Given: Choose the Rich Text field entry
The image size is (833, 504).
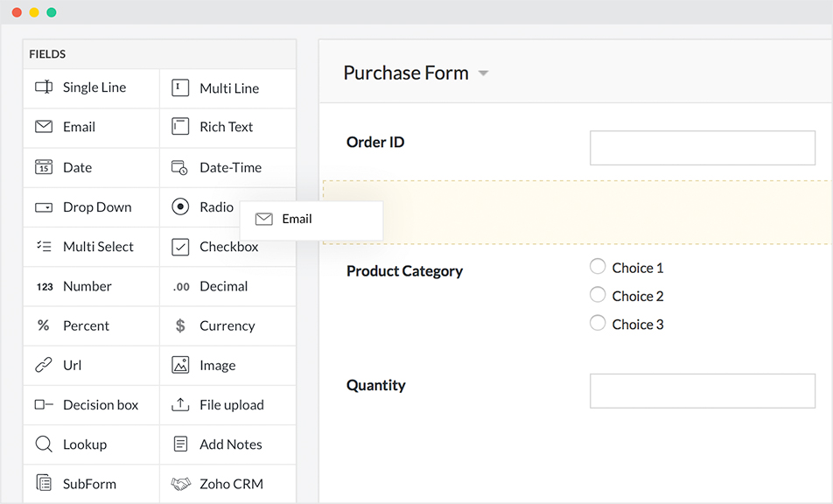Looking at the screenshot, I should click(x=227, y=127).
